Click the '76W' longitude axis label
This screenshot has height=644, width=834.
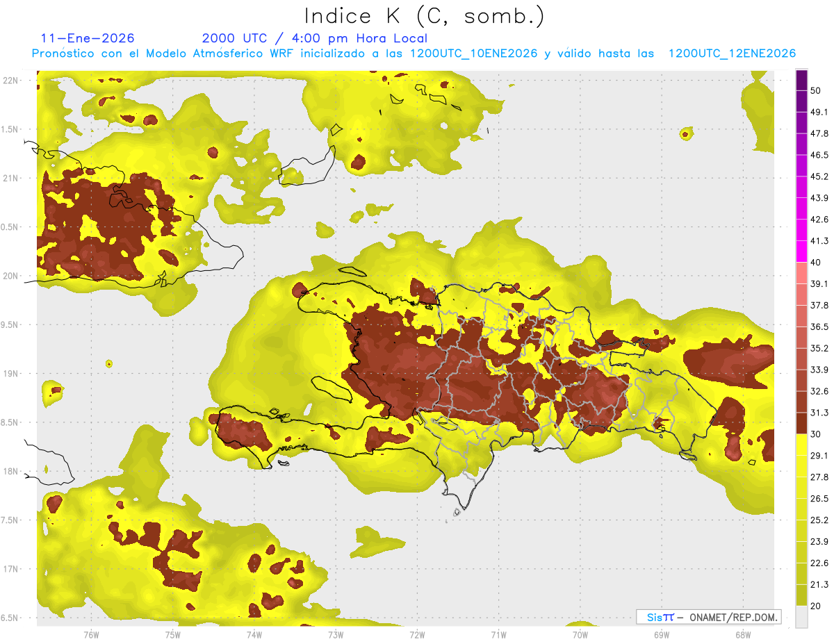[91, 634]
